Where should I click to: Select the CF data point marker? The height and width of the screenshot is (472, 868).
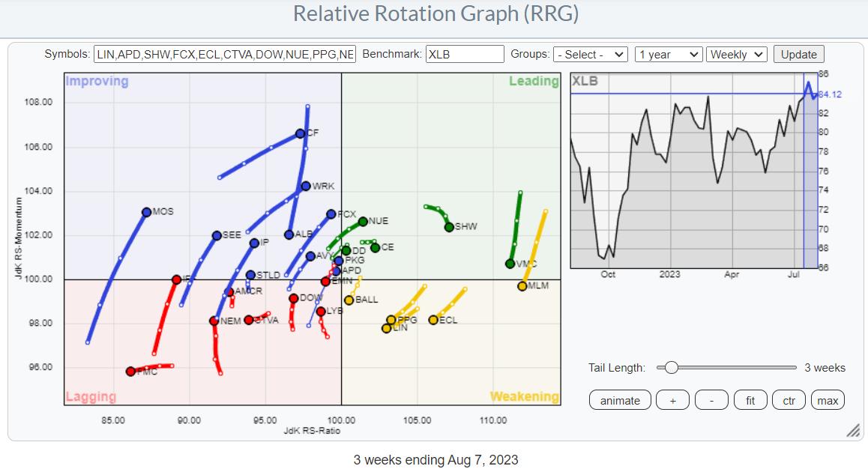tap(301, 133)
